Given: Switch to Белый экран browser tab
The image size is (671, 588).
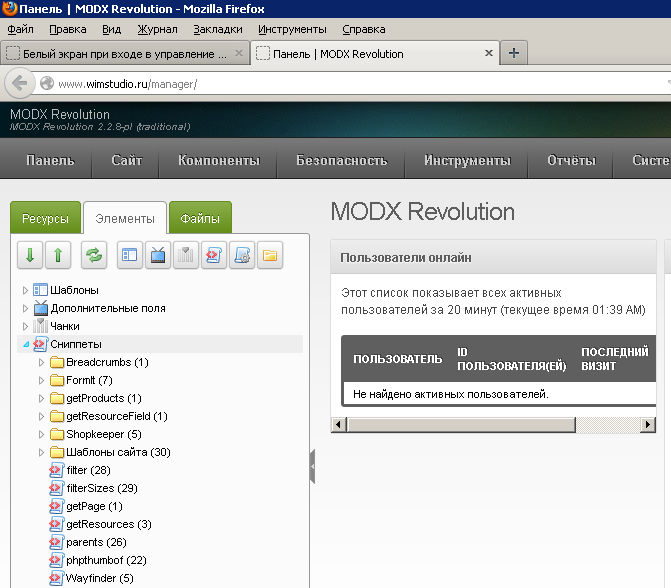Looking at the screenshot, I should [125, 53].
